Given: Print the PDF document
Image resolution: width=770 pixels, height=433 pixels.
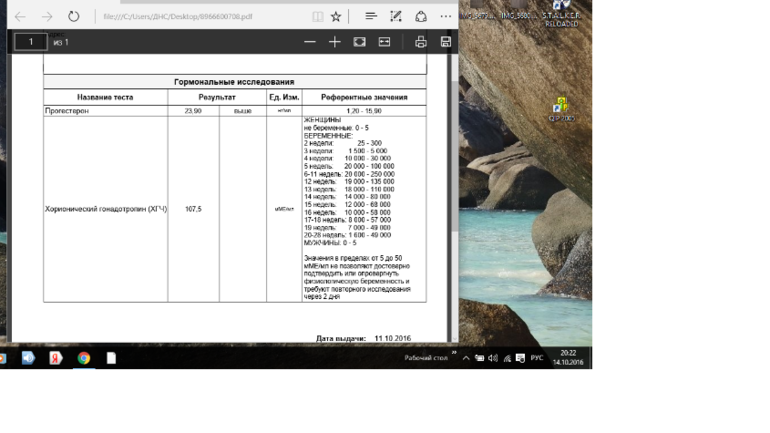Looking at the screenshot, I should [420, 42].
